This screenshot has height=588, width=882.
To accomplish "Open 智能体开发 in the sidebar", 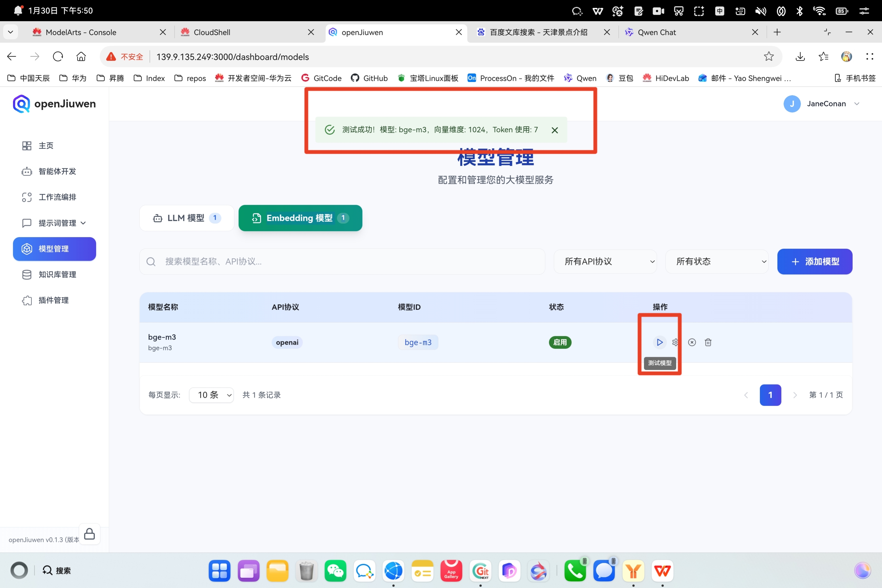I will click(x=57, y=172).
